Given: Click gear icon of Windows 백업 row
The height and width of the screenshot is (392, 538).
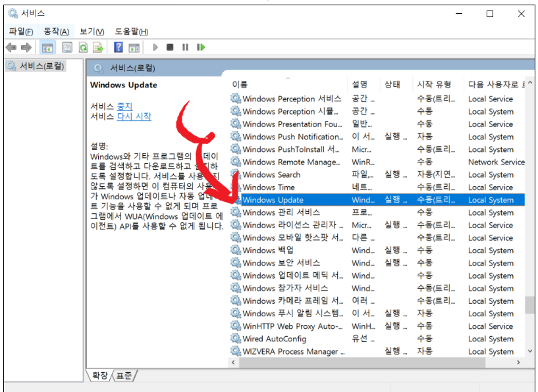Looking at the screenshot, I should (x=235, y=250).
